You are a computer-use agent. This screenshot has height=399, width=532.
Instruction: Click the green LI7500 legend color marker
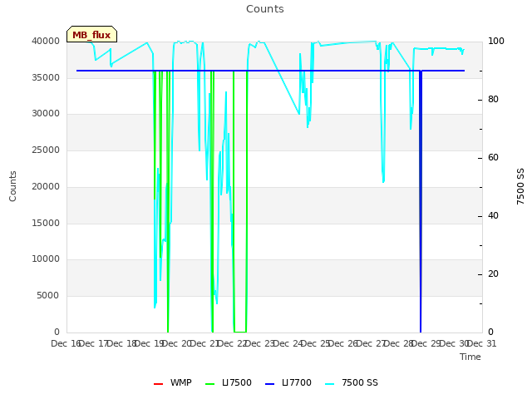coord(210,384)
